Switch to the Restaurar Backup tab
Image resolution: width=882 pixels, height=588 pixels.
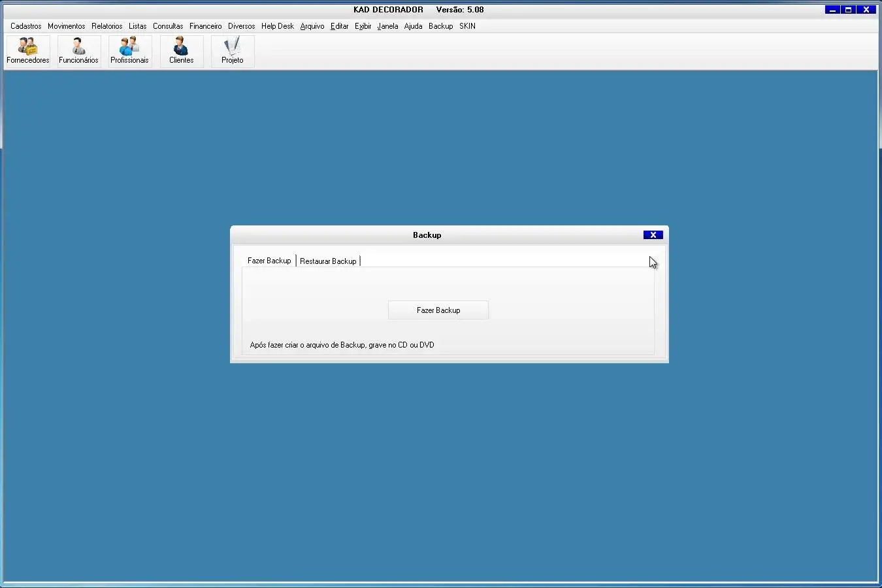click(x=328, y=261)
